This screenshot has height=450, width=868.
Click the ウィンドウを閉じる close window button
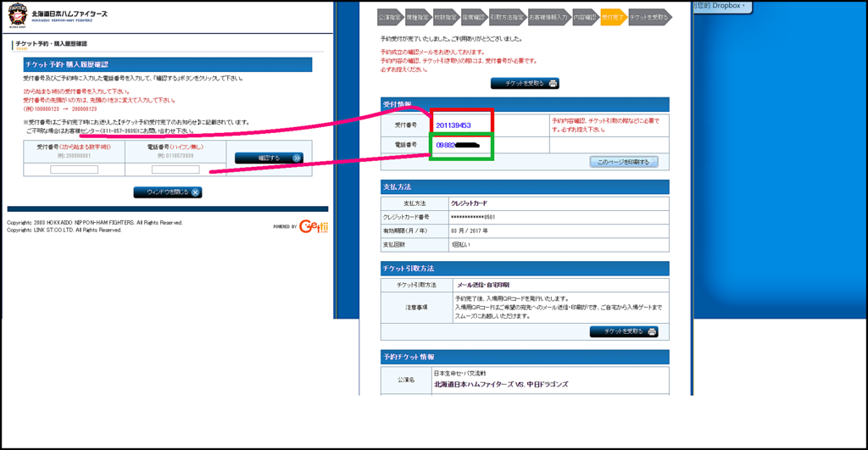167,192
